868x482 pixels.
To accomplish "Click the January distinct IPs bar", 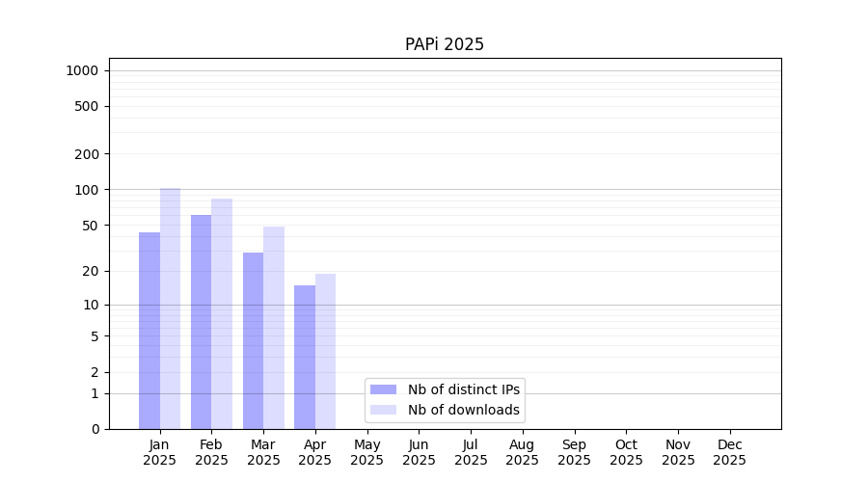I will [149, 331].
